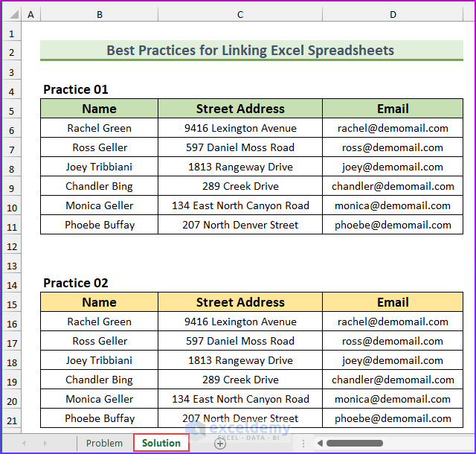Click the Select All corner triangle
This screenshot has height=454, width=476.
[x=13, y=14]
